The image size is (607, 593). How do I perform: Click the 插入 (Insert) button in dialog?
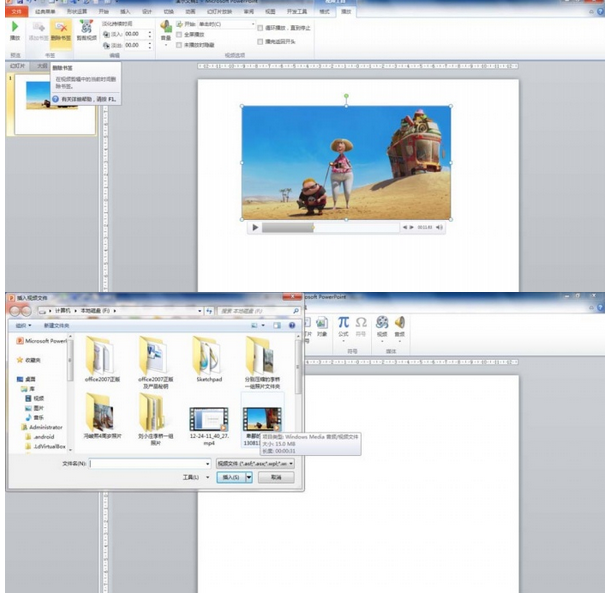(232, 478)
